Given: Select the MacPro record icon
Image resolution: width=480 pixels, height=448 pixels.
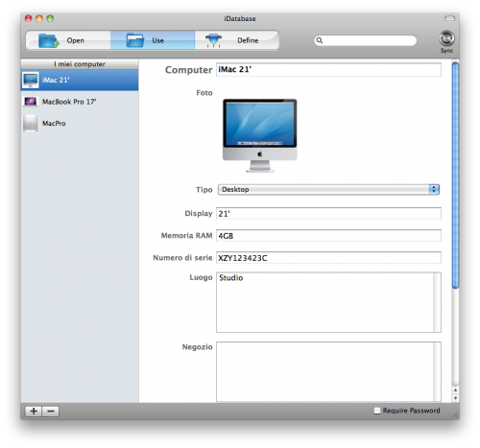Looking at the screenshot, I should [x=31, y=123].
